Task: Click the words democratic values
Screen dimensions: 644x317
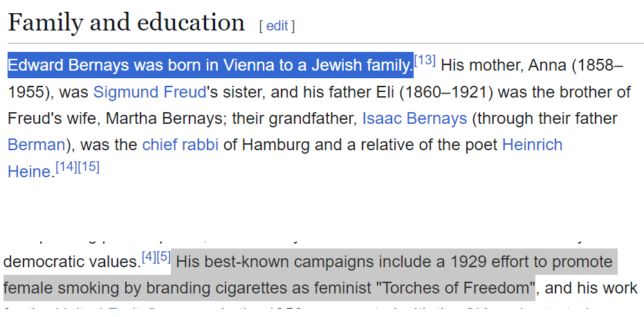Action: pyautogui.click(x=72, y=262)
